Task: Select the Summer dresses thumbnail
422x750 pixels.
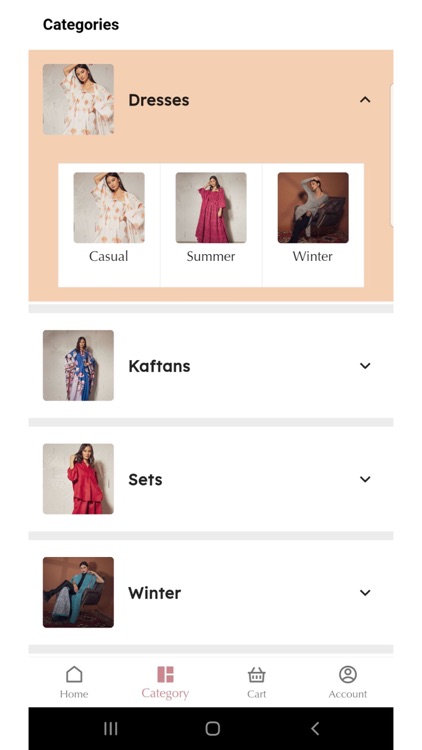Action: tap(211, 208)
